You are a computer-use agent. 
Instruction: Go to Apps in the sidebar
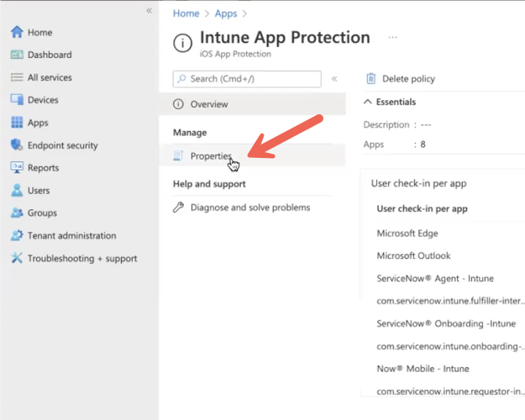(x=38, y=123)
